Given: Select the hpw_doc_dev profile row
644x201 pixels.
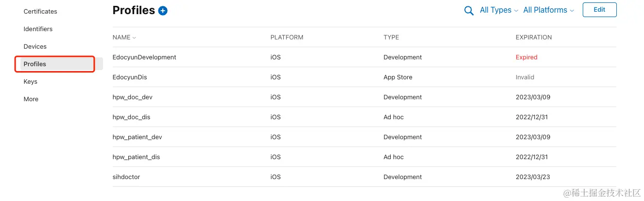Looking at the screenshot, I should [132, 97].
